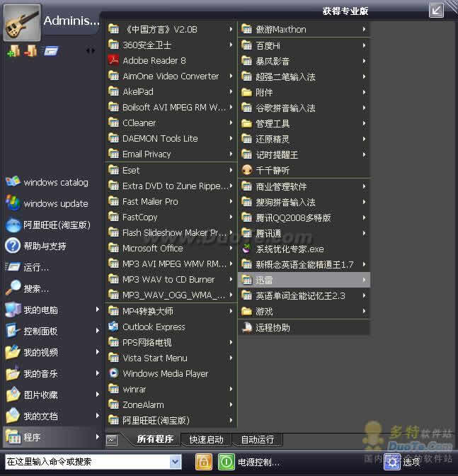Expand Microsoft Office folder arrow
The width and height of the screenshot is (458, 476).
[231, 248]
